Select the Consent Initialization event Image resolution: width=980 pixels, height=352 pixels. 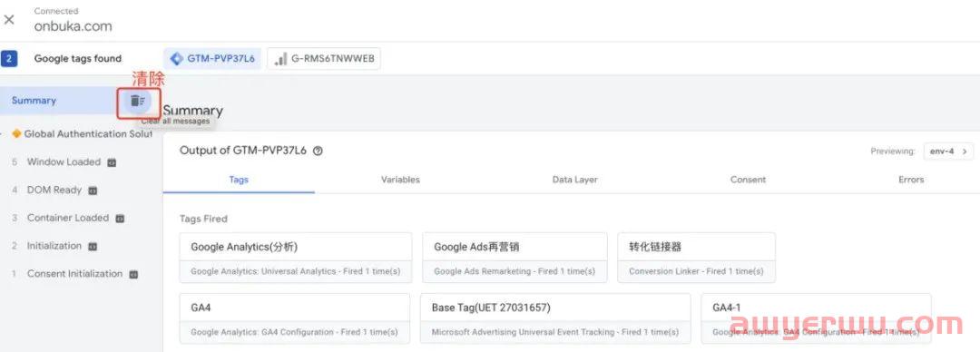[74, 274]
